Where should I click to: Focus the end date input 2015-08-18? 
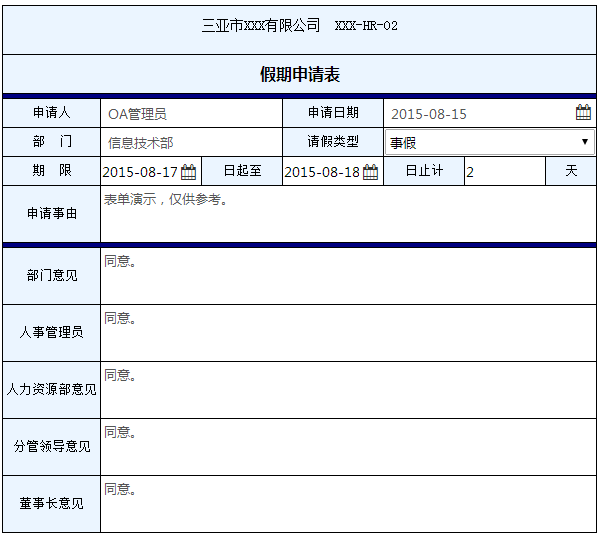(x=322, y=172)
